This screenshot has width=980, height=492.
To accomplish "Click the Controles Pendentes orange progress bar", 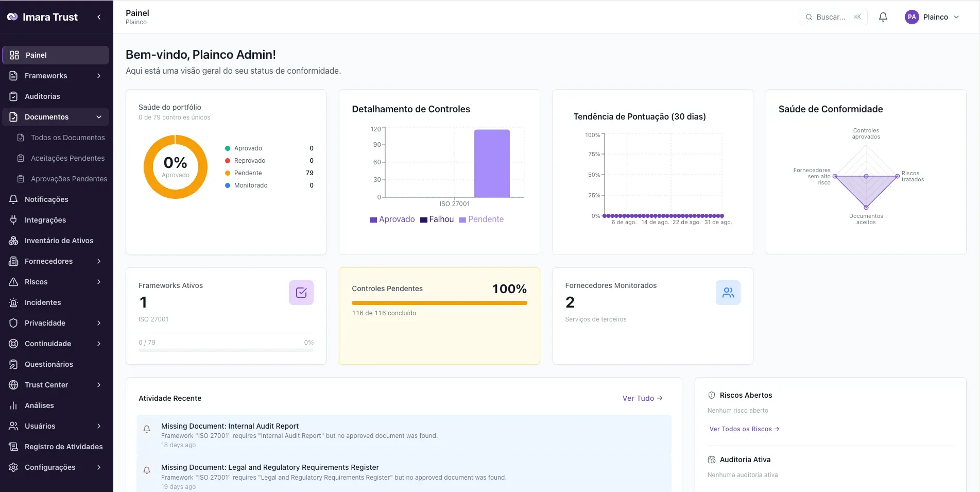I will [x=439, y=303].
